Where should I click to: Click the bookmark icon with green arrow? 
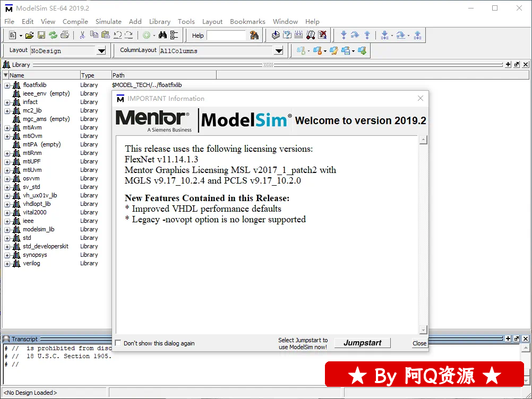click(x=362, y=51)
